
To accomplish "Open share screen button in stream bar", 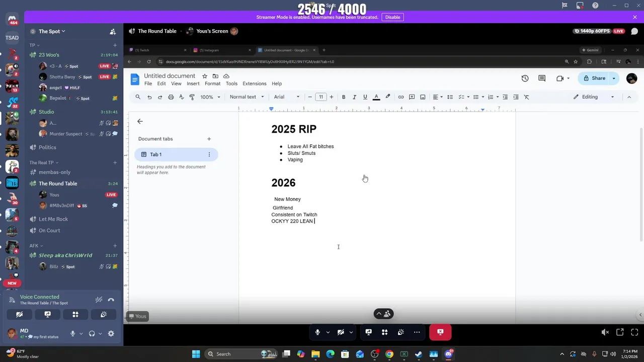I will pyautogui.click(x=369, y=332).
